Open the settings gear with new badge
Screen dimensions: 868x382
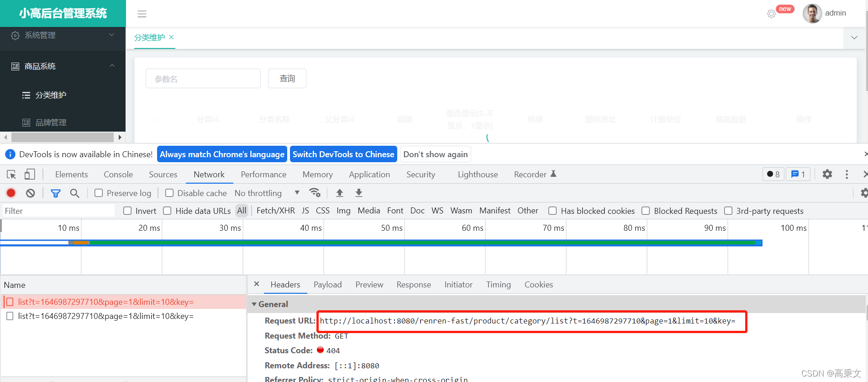coord(771,14)
